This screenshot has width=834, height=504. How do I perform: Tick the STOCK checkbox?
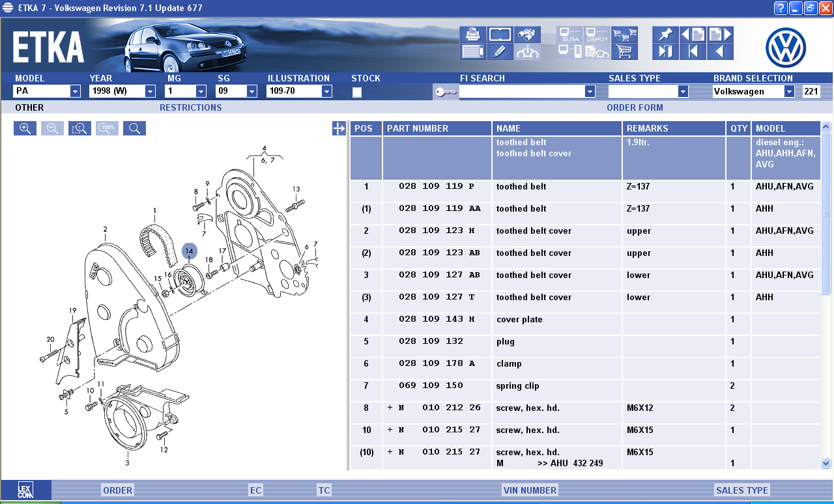pos(356,92)
